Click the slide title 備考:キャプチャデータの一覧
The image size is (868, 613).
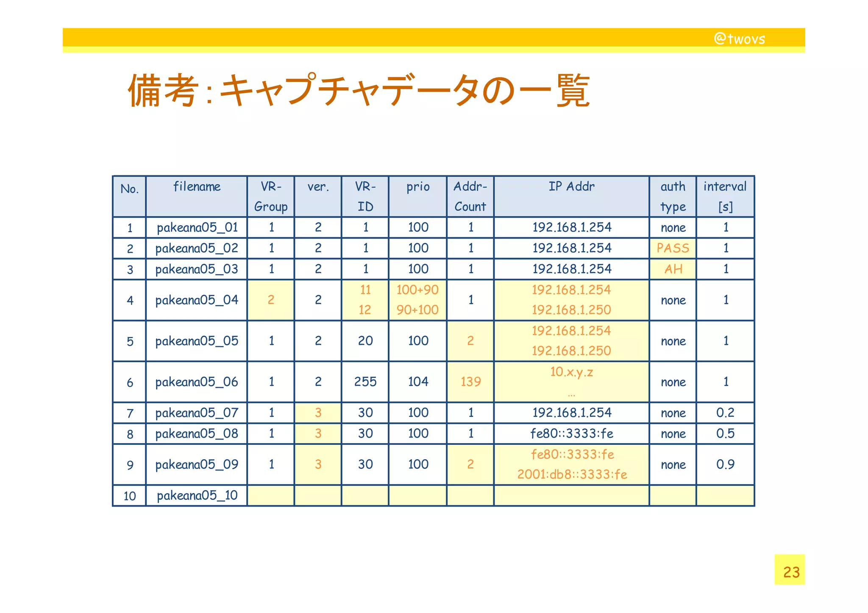pos(359,90)
